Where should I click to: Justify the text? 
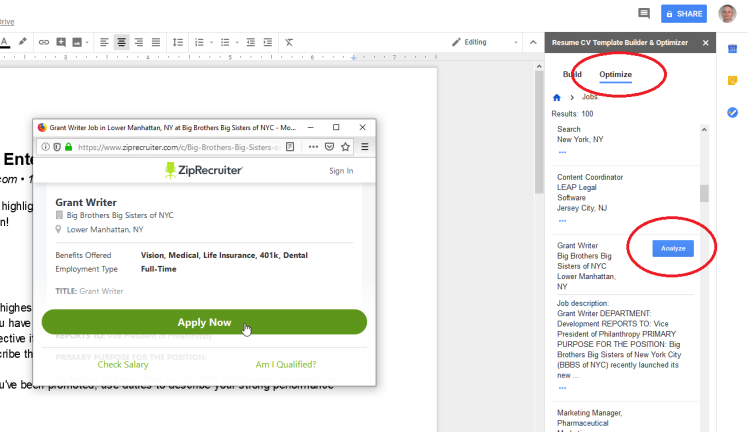click(x=156, y=42)
